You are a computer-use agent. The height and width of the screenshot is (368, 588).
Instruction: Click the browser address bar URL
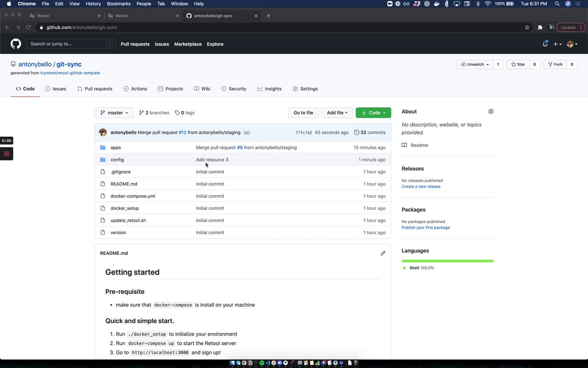pos(82,28)
